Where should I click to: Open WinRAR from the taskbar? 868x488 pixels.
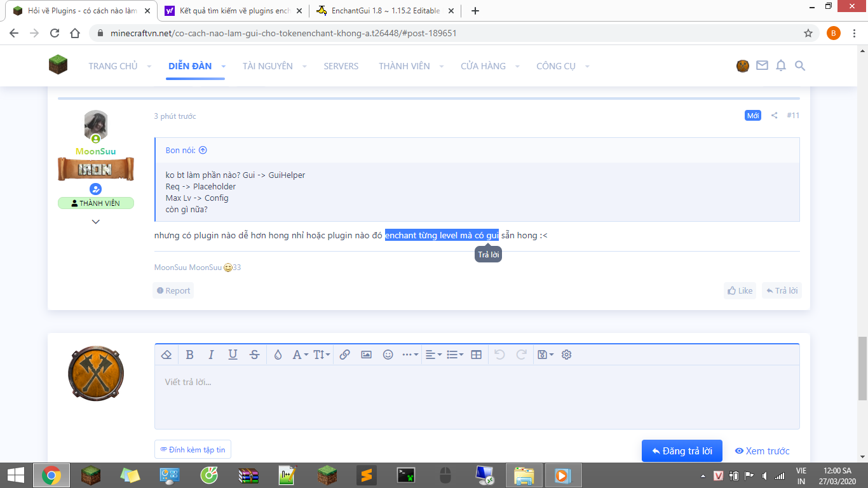pyautogui.click(x=248, y=475)
